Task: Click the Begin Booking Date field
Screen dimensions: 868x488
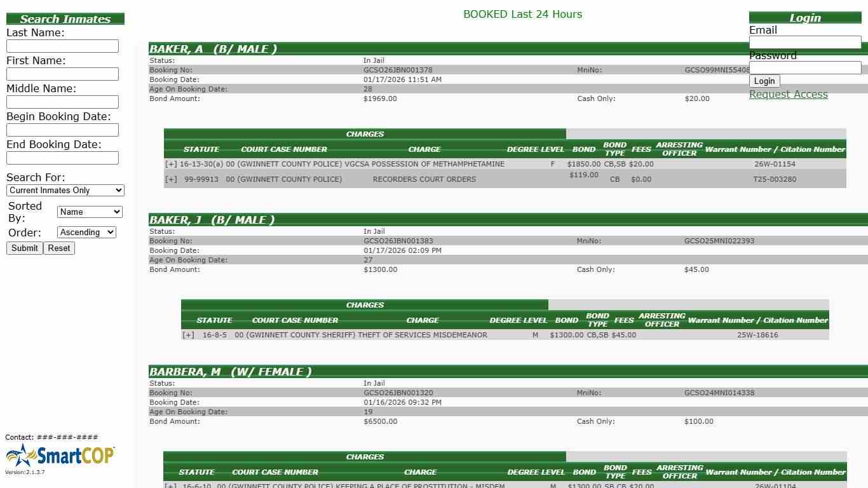Action: (x=62, y=130)
